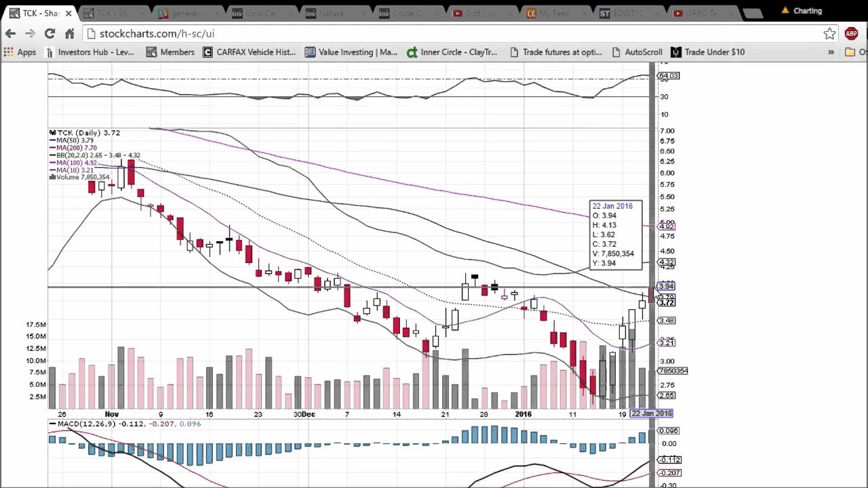Click the TCK (Daily) 3.72 chart title
The height and width of the screenshot is (488, 868).
[85, 133]
